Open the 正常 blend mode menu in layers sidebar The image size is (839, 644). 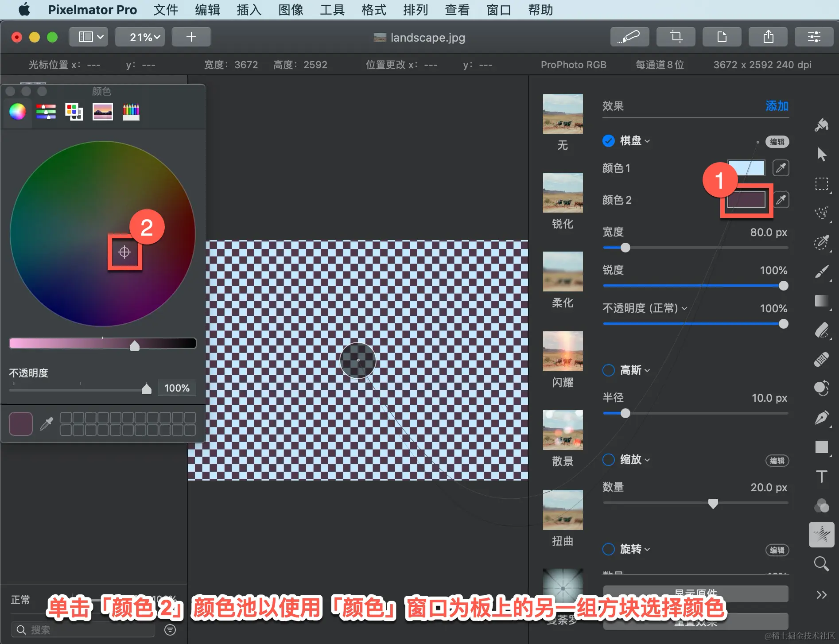(20, 600)
